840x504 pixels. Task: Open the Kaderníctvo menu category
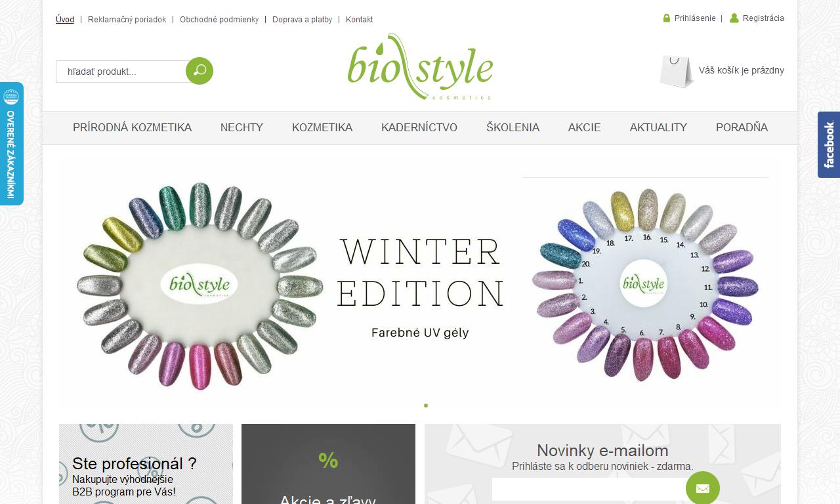click(419, 128)
